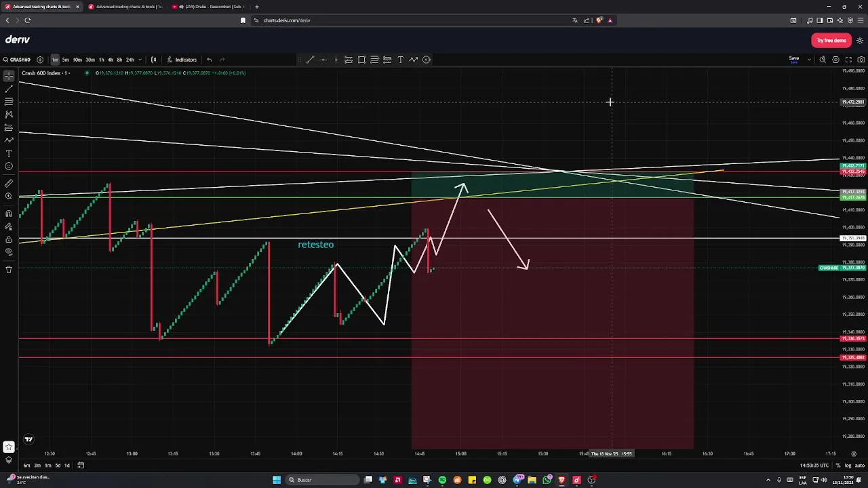Screen dimensions: 868x488
Task: Pick horizontal line tool in favorites toolbar
Action: point(323,60)
